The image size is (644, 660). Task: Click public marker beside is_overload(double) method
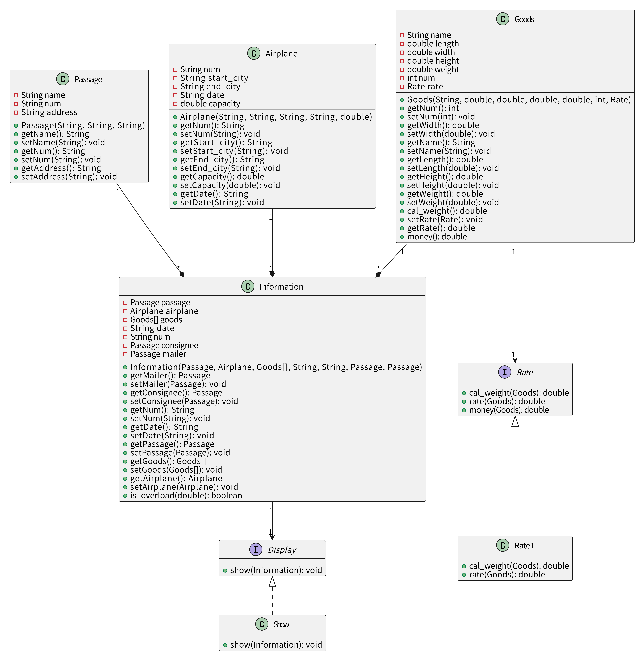pos(125,496)
